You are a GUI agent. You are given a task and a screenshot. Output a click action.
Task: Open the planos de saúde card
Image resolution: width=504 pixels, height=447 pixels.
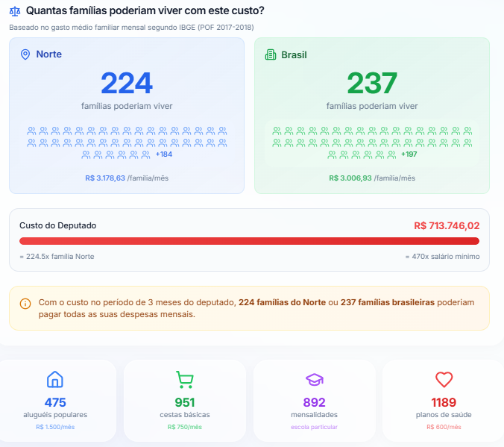[x=444, y=401]
